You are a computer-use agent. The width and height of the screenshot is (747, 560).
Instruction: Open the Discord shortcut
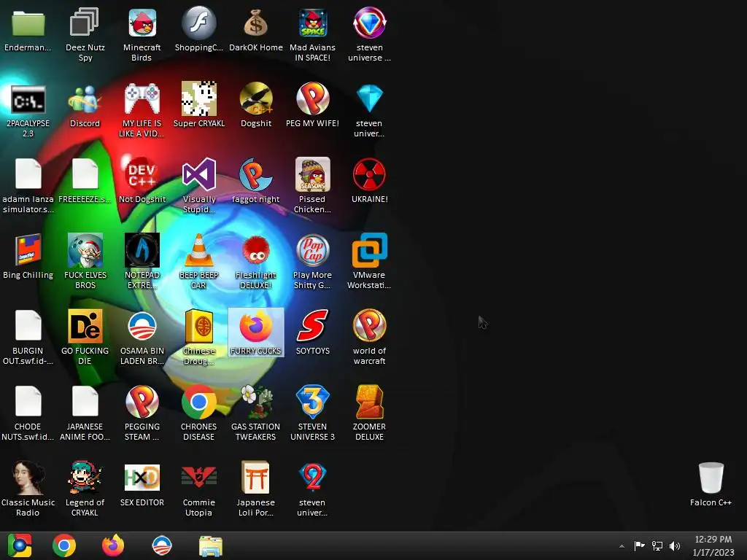[x=85, y=100]
